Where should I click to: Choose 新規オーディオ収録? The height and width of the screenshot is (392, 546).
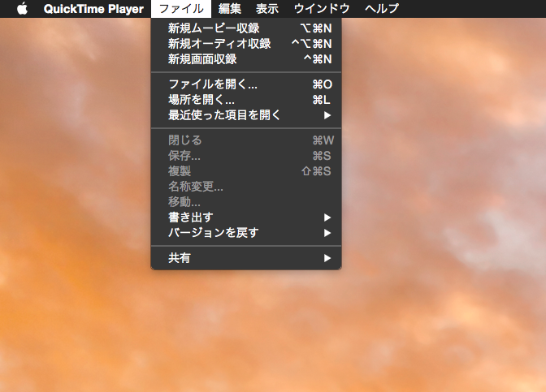(246, 44)
